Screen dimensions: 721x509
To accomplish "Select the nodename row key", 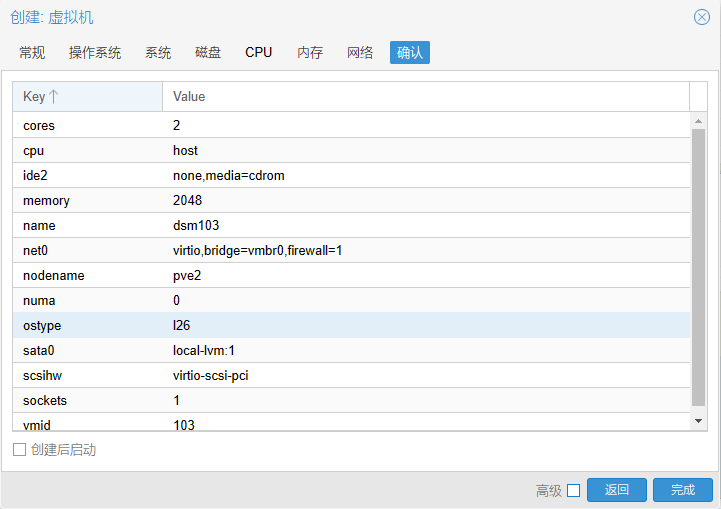I will pyautogui.click(x=54, y=275).
